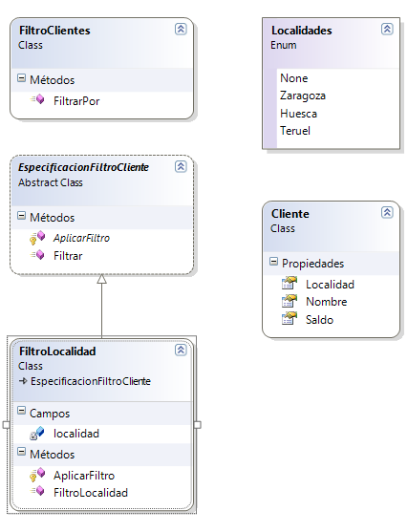The height and width of the screenshot is (532, 408).
Task: Collapse the Propiedades section of Cliente
Action: [x=273, y=262]
